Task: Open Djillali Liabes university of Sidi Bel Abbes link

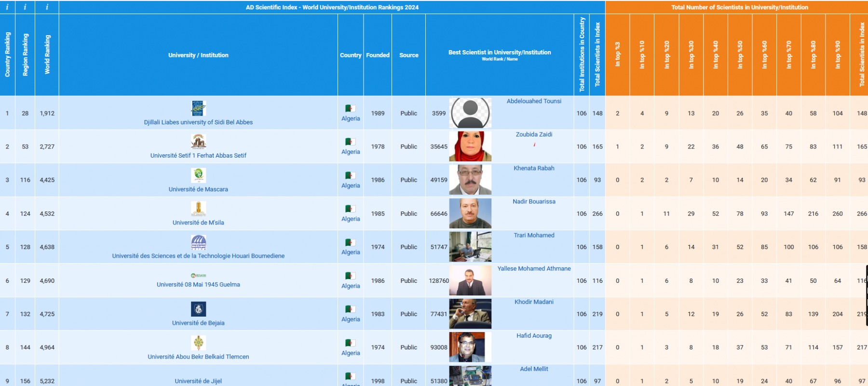Action: pos(198,122)
